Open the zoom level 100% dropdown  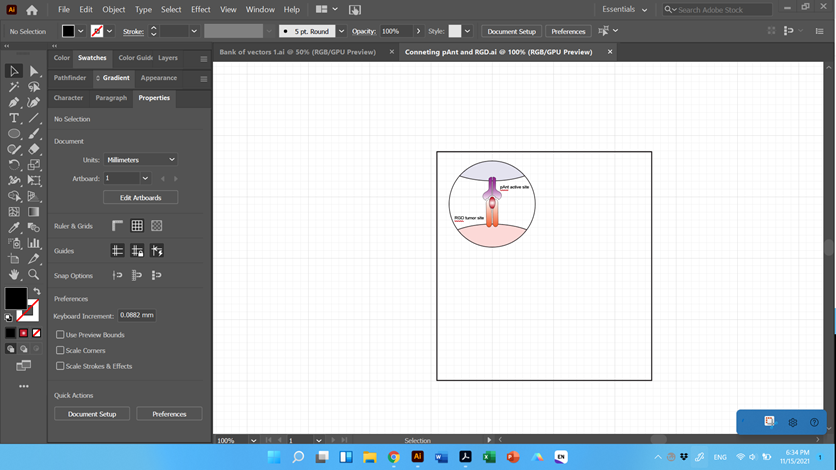point(253,440)
